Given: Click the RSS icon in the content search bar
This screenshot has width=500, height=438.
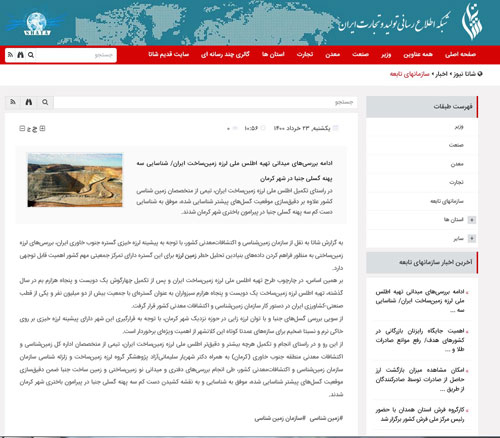Looking at the screenshot, I should (x=13, y=102).
